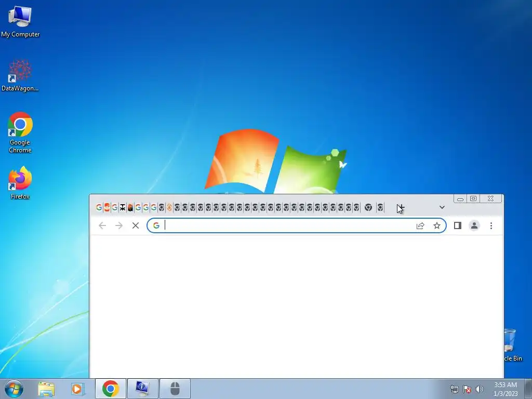Screen dimensions: 532x399
Task: Open Windows Explorer from the taskbar
Action: [x=46, y=389]
